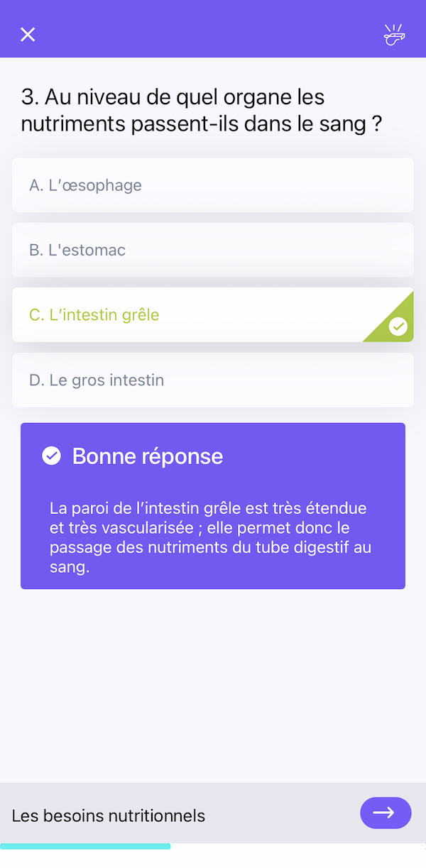The width and height of the screenshot is (426, 868).
Task: Click the Bonne réponse heading
Action: click(x=148, y=456)
